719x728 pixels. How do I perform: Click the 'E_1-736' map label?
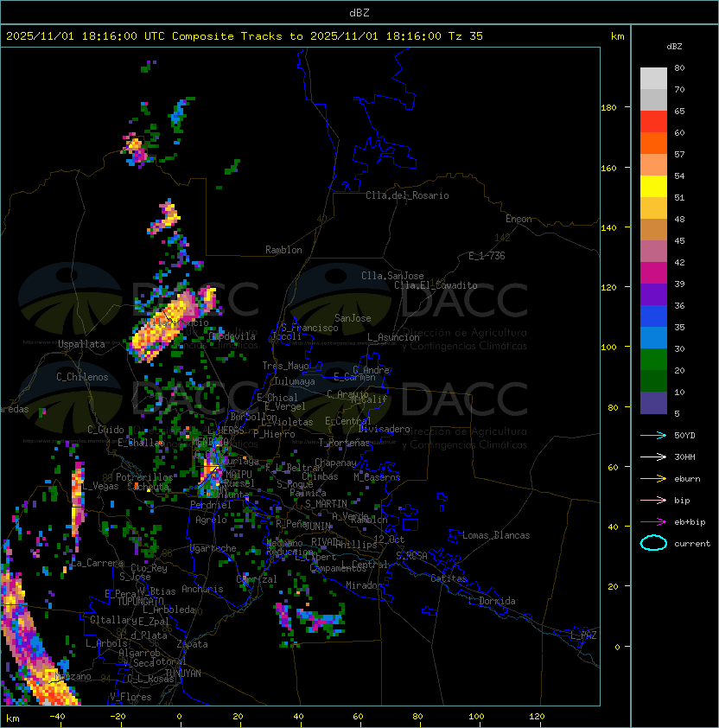(487, 255)
